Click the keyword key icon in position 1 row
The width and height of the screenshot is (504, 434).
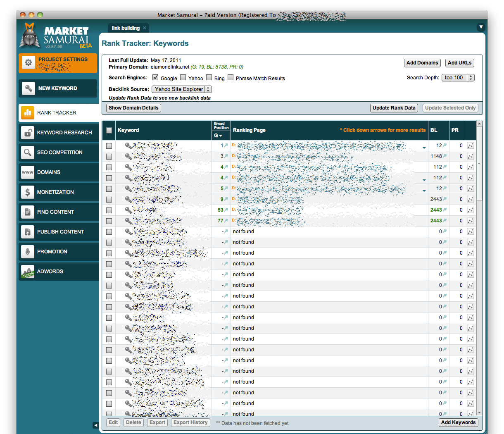(x=128, y=145)
